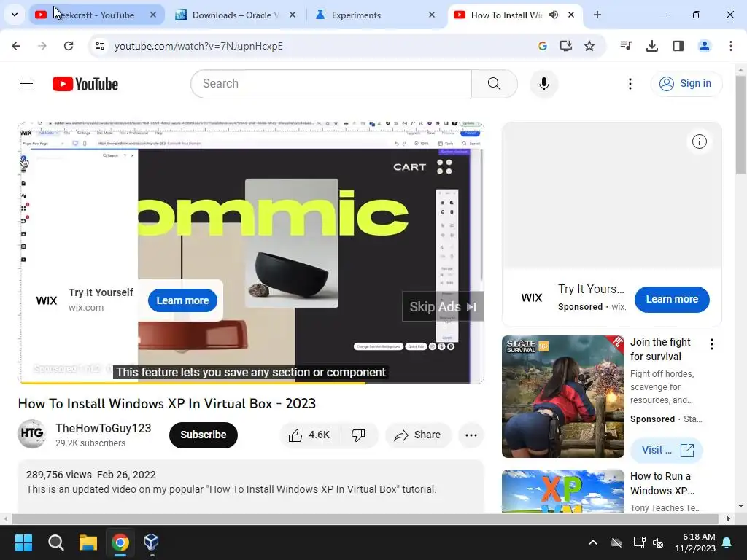Open taskbar volume muted icon
This screenshot has width=747, height=560.
(x=659, y=542)
